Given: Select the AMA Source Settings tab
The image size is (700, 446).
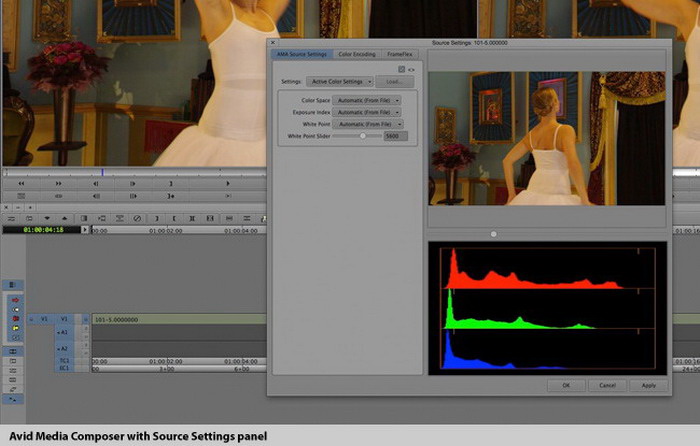Looking at the screenshot, I should point(302,53).
